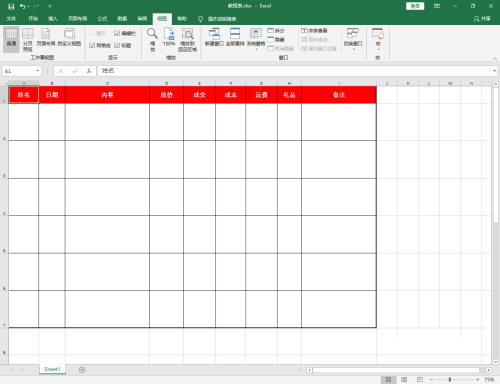Open the Name Box dropdown arrow

coord(38,71)
